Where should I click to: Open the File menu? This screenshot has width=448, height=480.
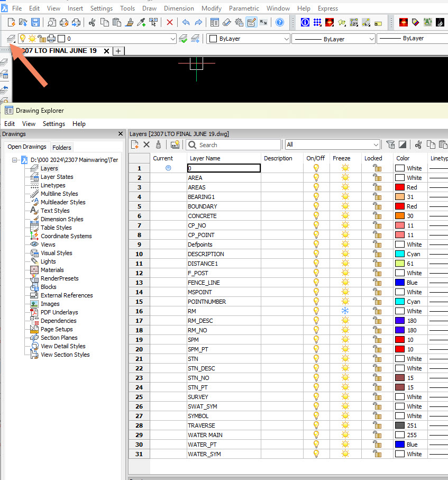[17, 8]
